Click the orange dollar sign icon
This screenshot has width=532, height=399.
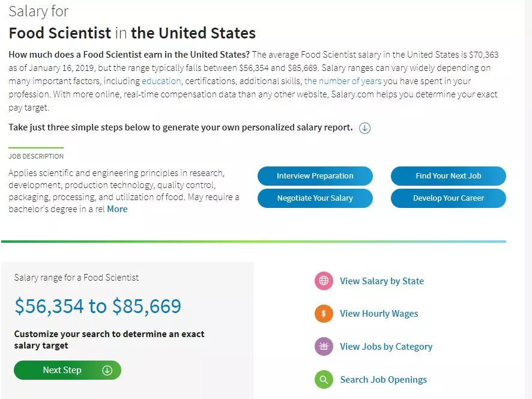coord(324,314)
